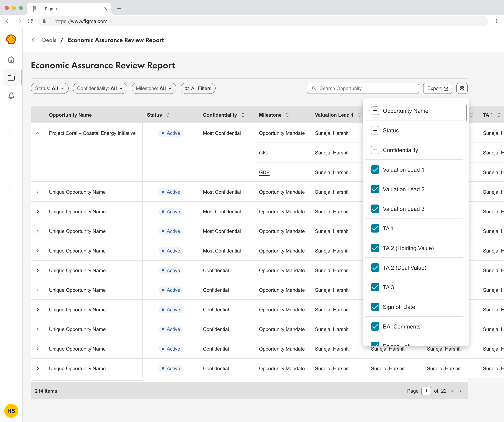Click the site lock icon in address bar
The width and height of the screenshot is (504, 422).
pyautogui.click(x=44, y=21)
